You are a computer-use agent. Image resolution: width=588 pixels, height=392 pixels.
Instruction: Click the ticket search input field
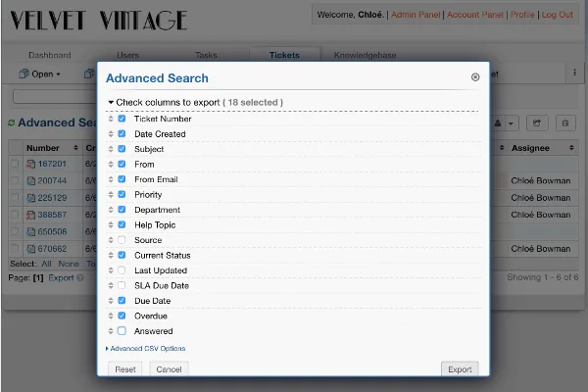(x=55, y=96)
